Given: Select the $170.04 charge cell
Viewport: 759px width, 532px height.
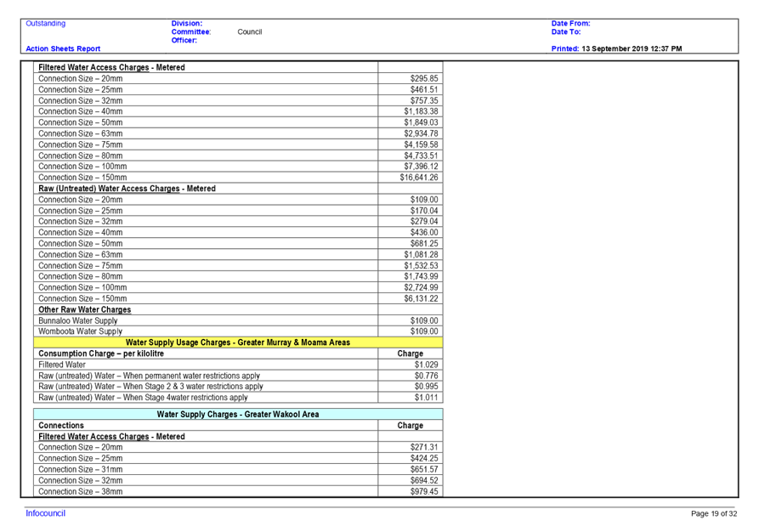Looking at the screenshot, I should [x=411, y=211].
